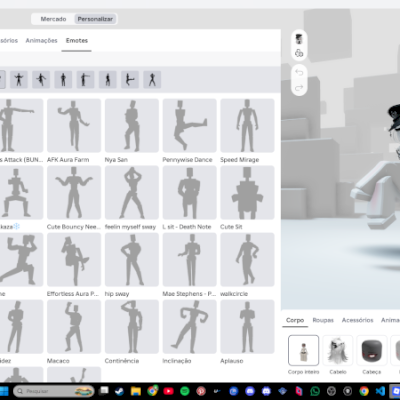400x400 pixels.
Task: Switch to the Personalizar tab
Action: (x=95, y=19)
